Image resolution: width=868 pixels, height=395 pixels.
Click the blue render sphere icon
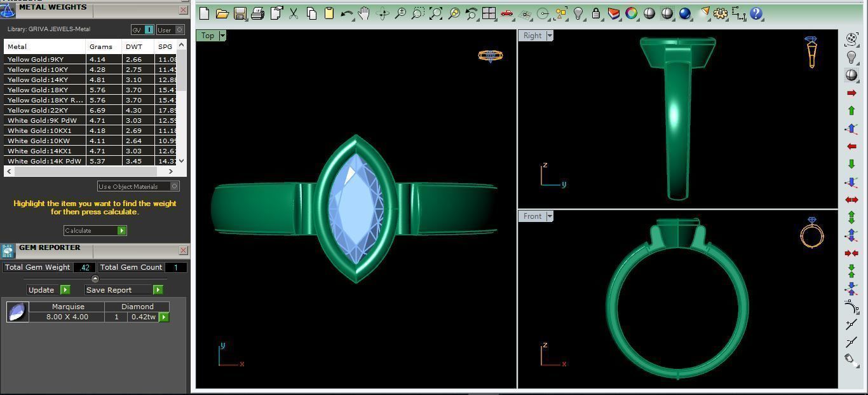[685, 13]
